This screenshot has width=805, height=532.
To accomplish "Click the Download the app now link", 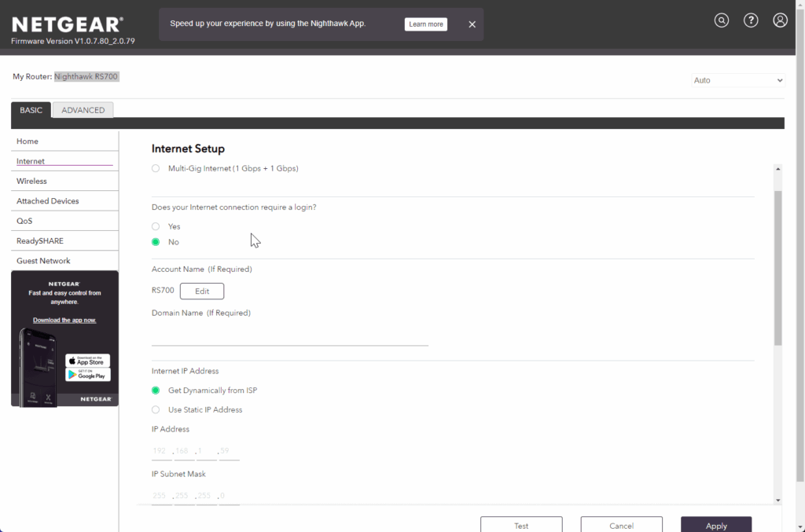I will point(64,320).
